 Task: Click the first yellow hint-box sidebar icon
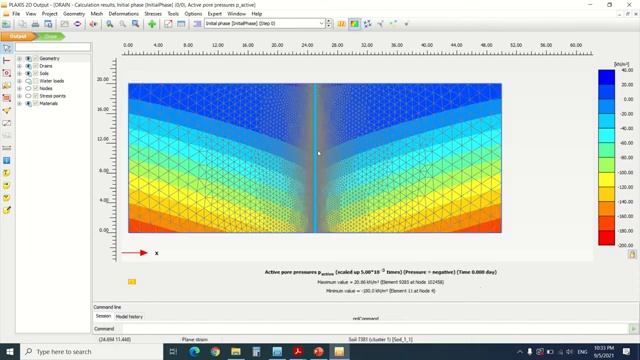click(7, 173)
